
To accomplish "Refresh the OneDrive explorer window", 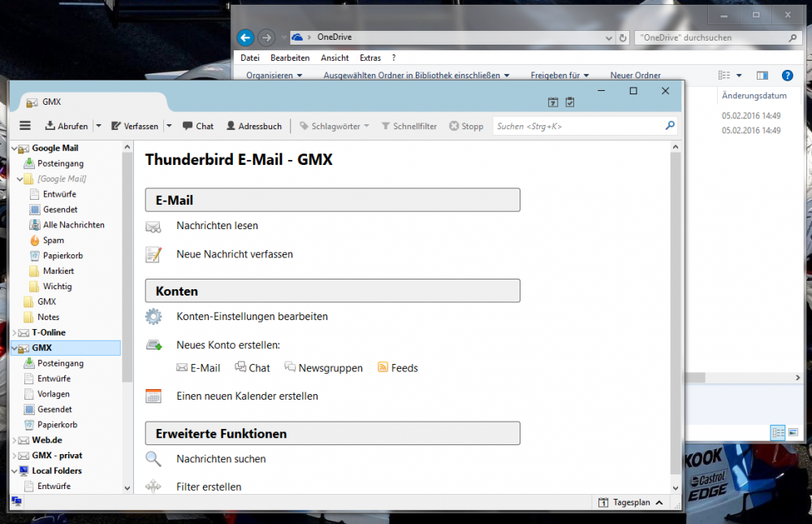I will pyautogui.click(x=623, y=37).
